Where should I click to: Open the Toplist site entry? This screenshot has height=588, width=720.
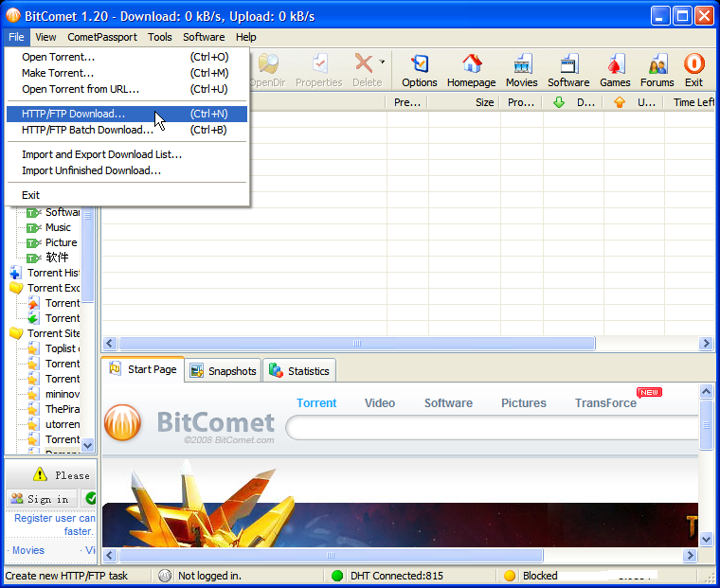(x=53, y=348)
